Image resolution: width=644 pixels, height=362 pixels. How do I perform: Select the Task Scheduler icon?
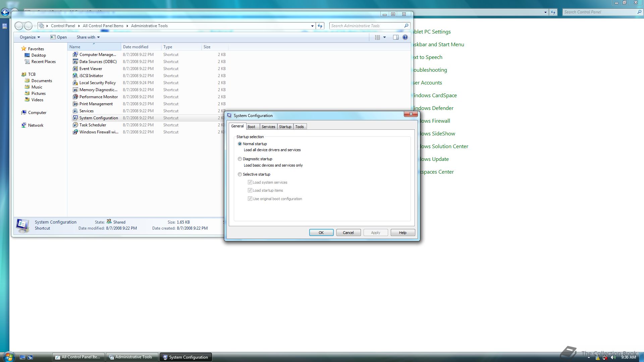tap(75, 125)
